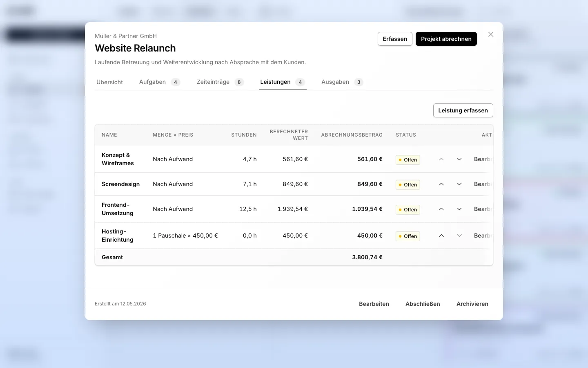Click Erstellt am 12.05.2026 text
This screenshot has height=368, width=588.
[x=120, y=304]
